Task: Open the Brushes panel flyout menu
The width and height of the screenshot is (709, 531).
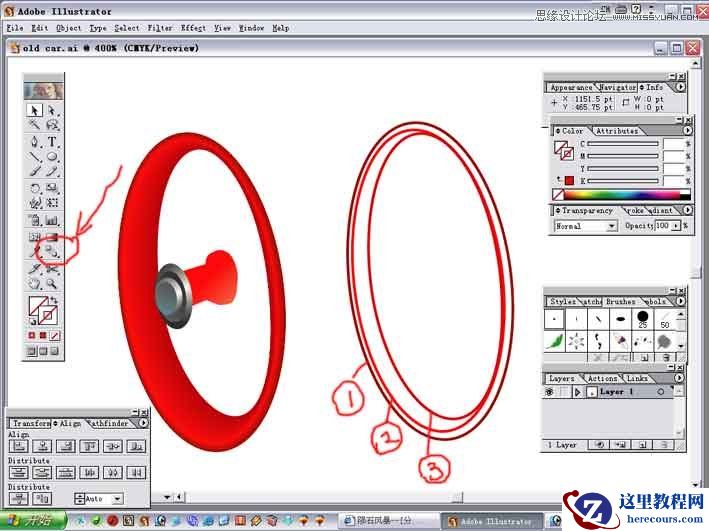Action: click(x=681, y=301)
